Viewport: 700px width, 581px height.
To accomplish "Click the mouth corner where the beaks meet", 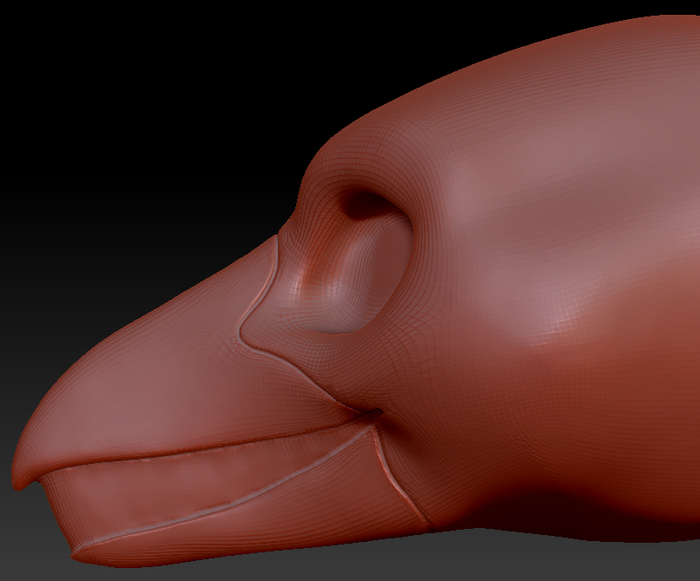I will click(x=373, y=414).
